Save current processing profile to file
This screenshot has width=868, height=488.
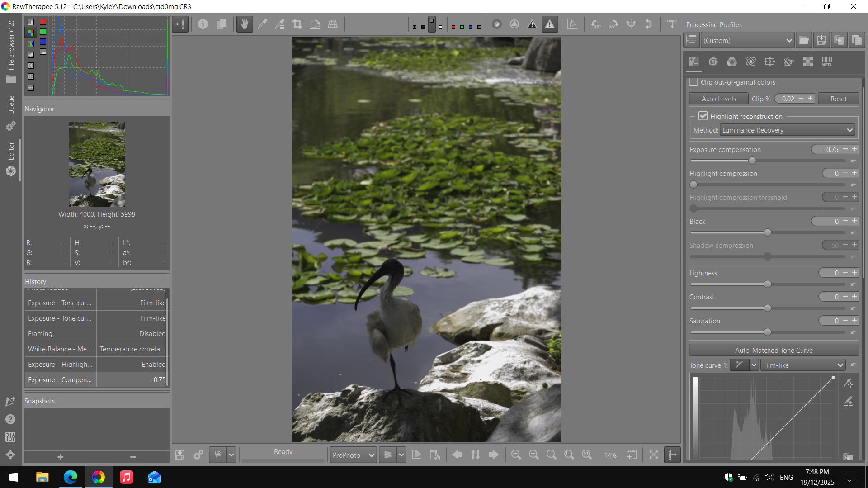pyautogui.click(x=821, y=40)
